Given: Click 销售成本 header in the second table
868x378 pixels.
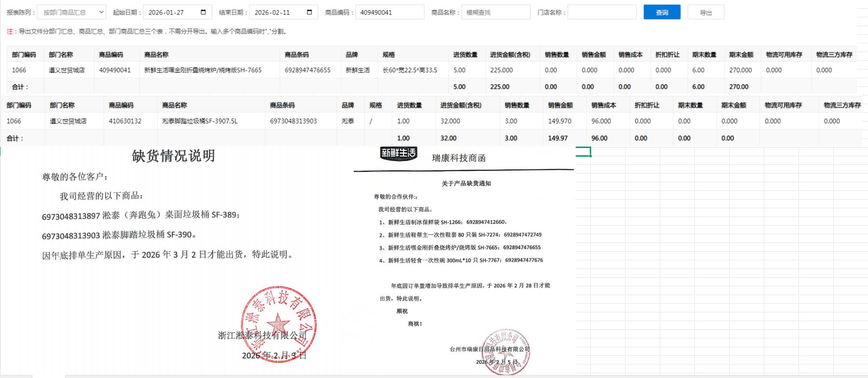Looking at the screenshot, I should (x=604, y=106).
